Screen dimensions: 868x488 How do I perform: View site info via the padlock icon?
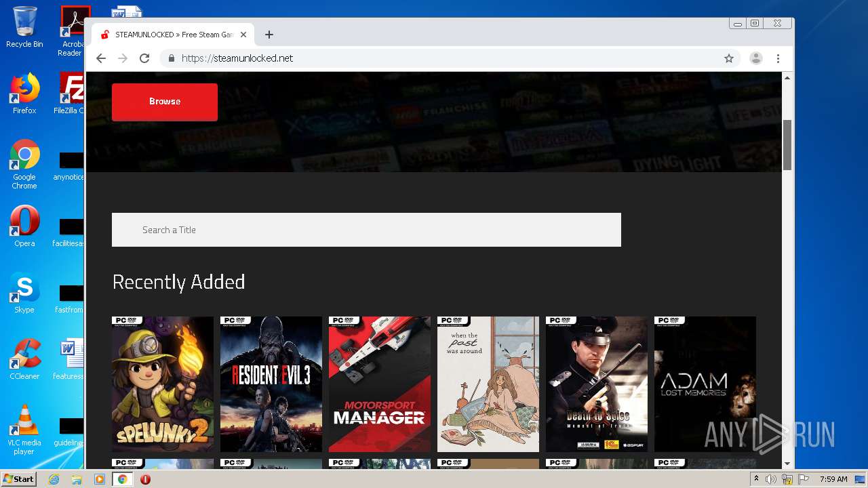pyautogui.click(x=172, y=58)
